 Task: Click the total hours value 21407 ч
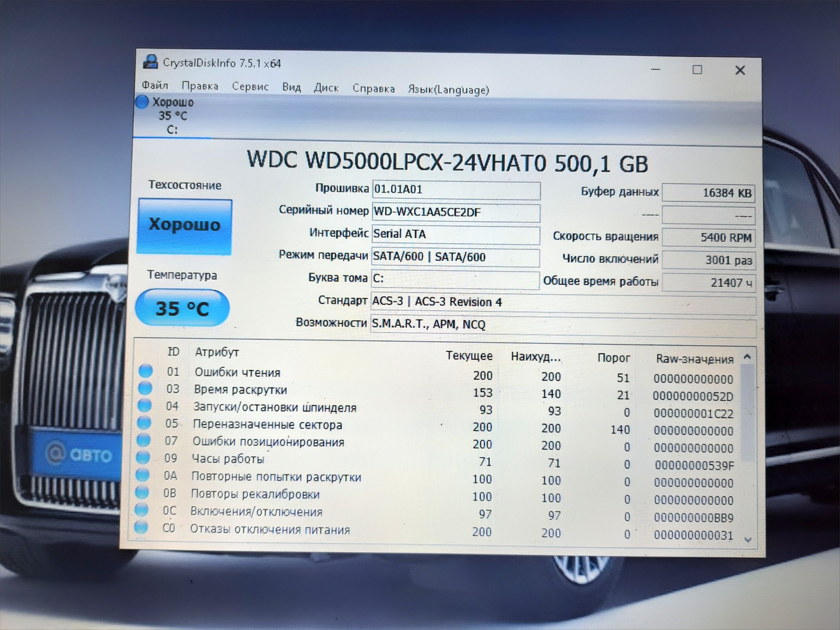[x=709, y=283]
